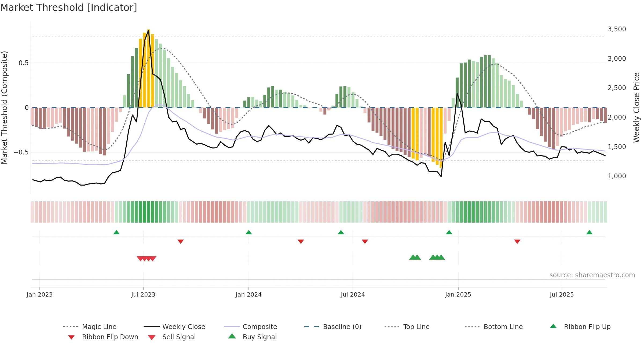
Task: Click the Weekly Close Price axis title
Action: [636, 107]
